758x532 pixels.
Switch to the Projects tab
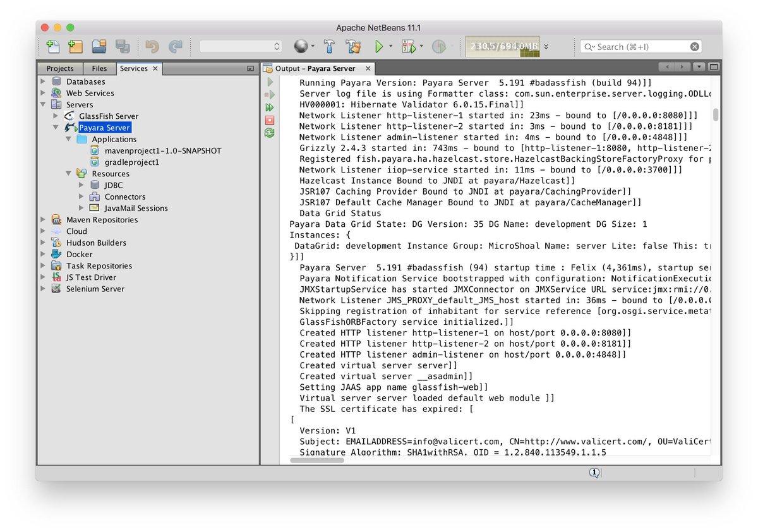point(60,68)
